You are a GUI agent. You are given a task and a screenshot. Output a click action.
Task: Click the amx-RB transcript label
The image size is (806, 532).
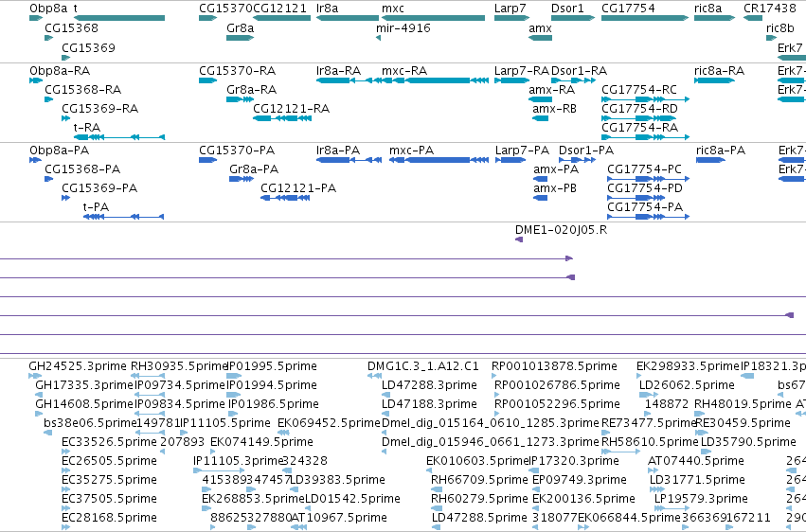pos(555,109)
